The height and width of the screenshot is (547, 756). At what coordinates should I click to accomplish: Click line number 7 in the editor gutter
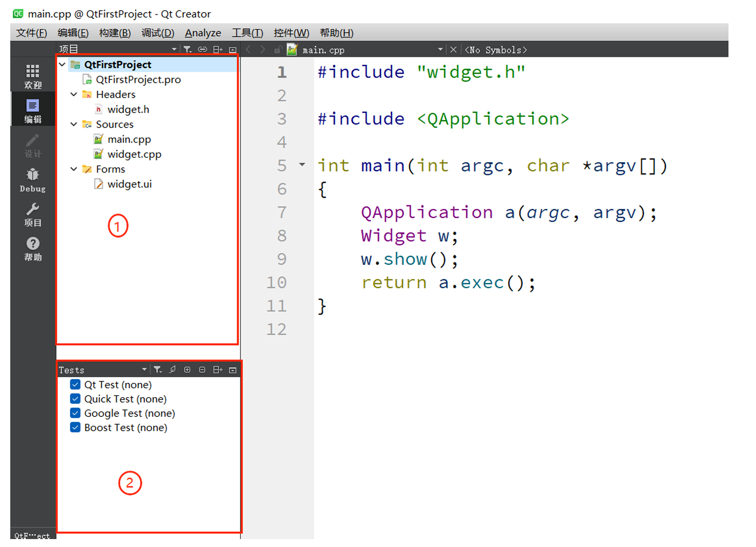coord(282,212)
